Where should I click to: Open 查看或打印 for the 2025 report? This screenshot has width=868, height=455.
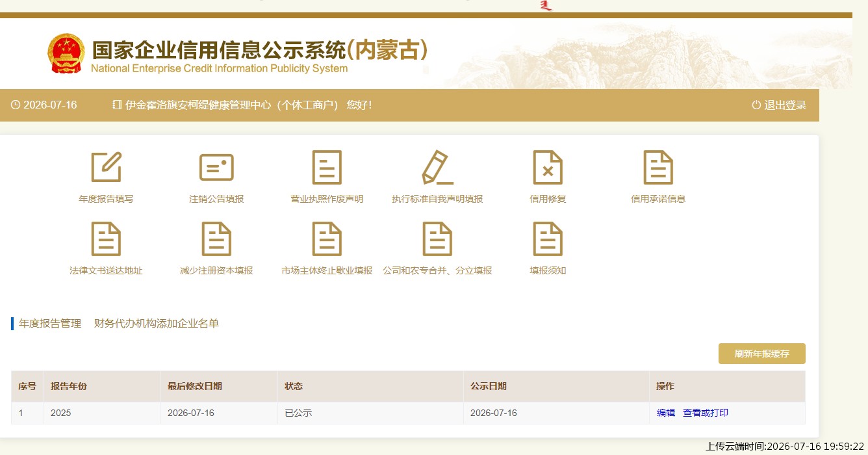click(706, 413)
